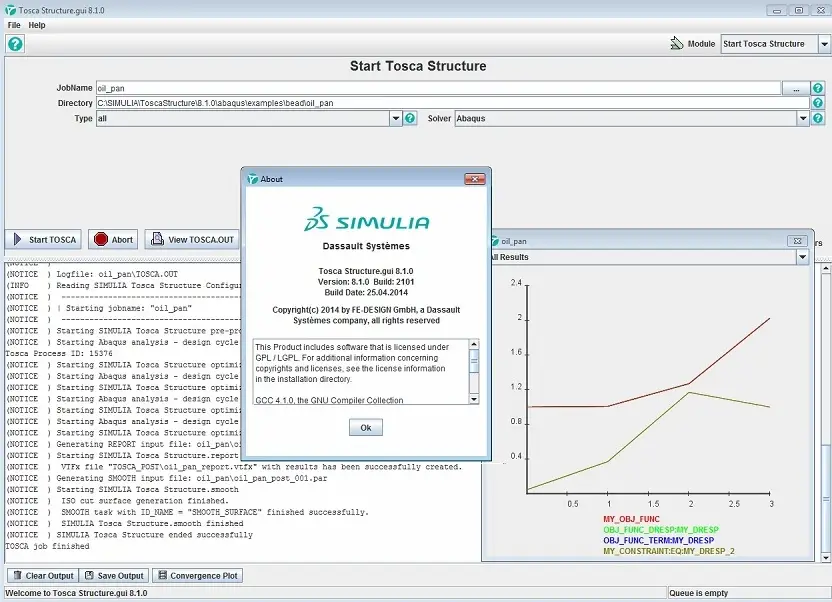
Task: Close the oil_pan plot window
Action: click(x=797, y=241)
